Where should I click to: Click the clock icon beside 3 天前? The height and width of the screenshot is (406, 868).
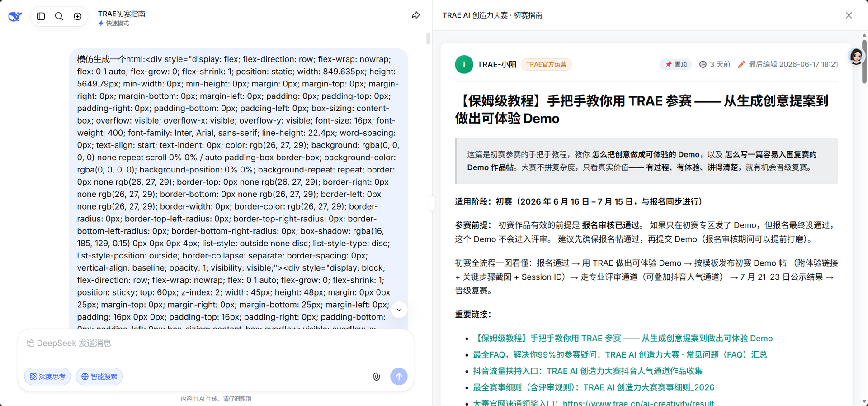click(703, 64)
